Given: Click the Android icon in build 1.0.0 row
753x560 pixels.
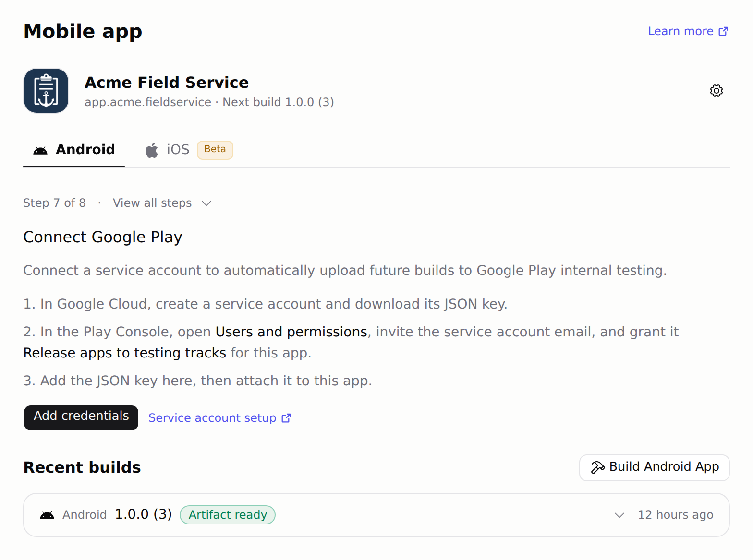Looking at the screenshot, I should point(47,515).
